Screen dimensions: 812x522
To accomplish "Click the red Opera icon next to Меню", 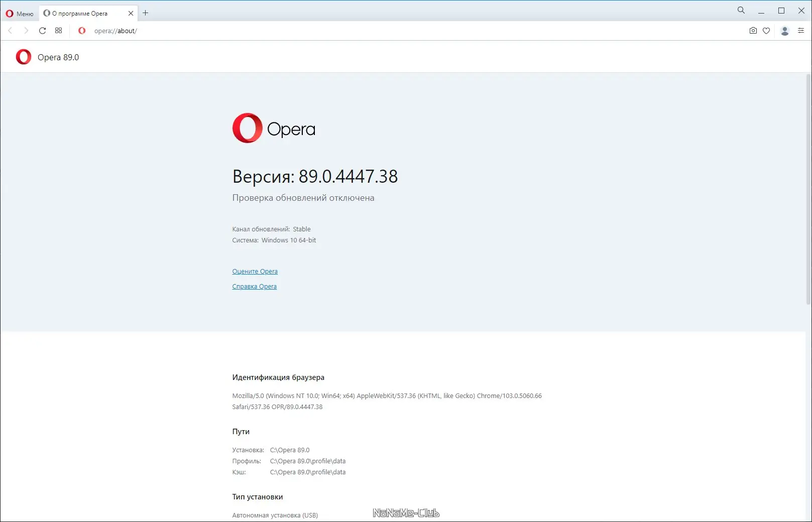I will pos(9,13).
